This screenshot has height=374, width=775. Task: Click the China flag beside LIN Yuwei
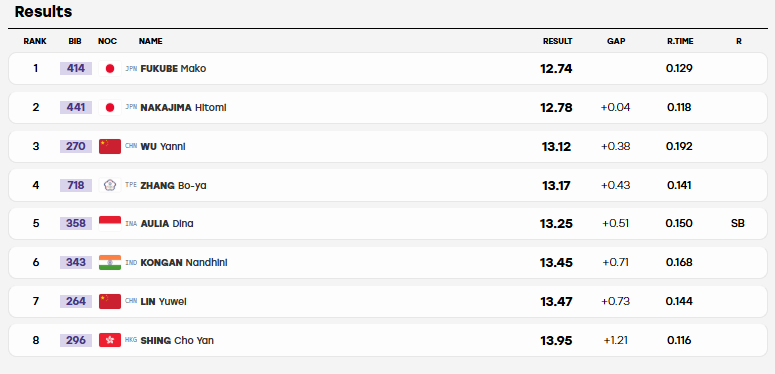pyautogui.click(x=110, y=301)
